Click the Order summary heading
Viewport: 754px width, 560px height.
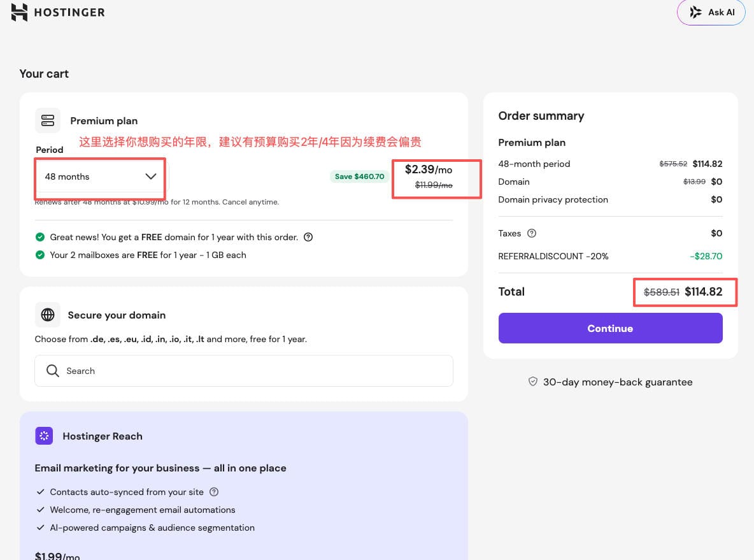[541, 116]
